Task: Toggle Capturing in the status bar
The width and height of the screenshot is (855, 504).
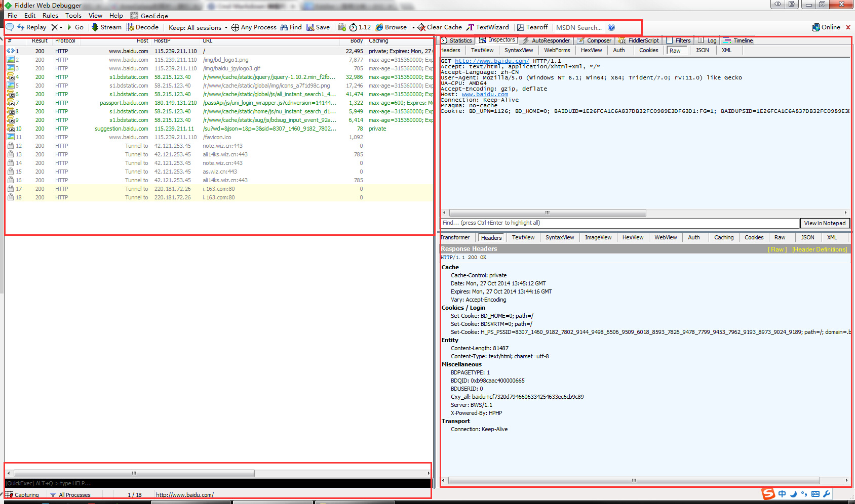Action: pyautogui.click(x=23, y=494)
